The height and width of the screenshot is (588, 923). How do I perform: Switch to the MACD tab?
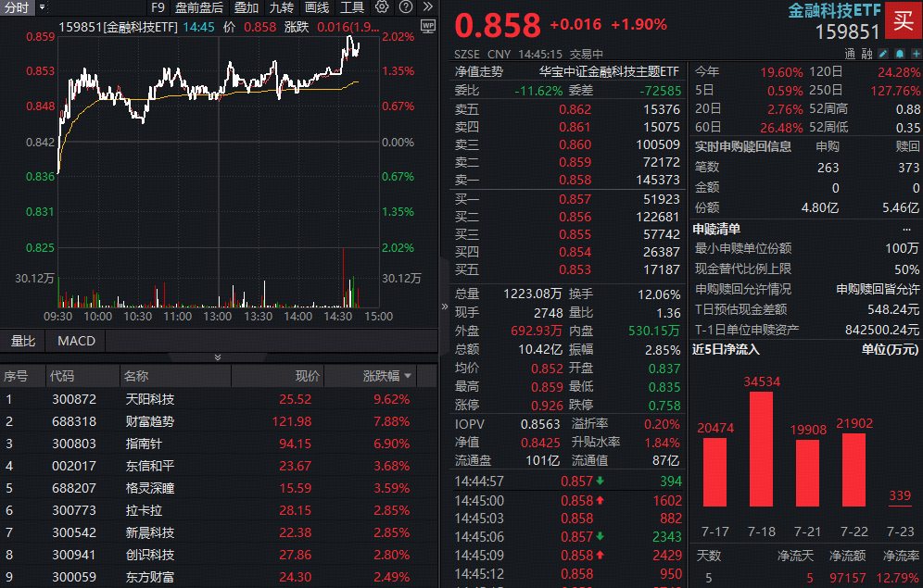click(x=75, y=341)
